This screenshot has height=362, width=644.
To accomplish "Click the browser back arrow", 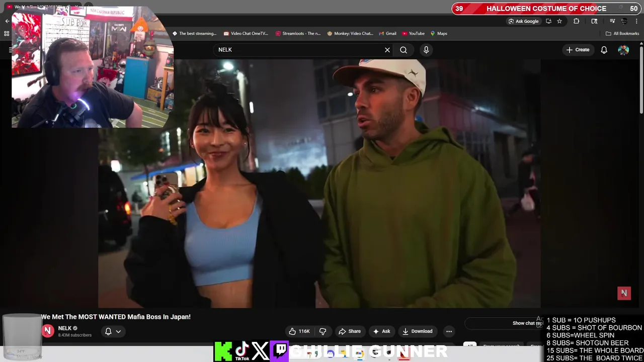I will click(x=7, y=21).
